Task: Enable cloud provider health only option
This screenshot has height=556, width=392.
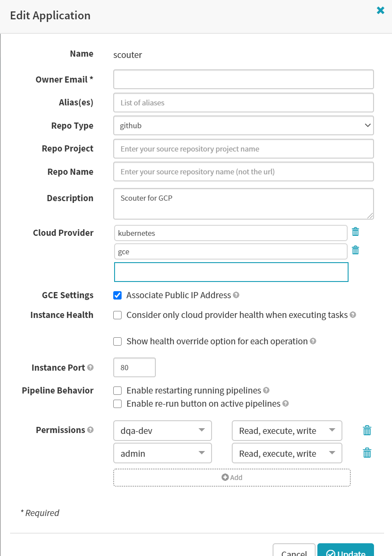Action: pyautogui.click(x=117, y=315)
